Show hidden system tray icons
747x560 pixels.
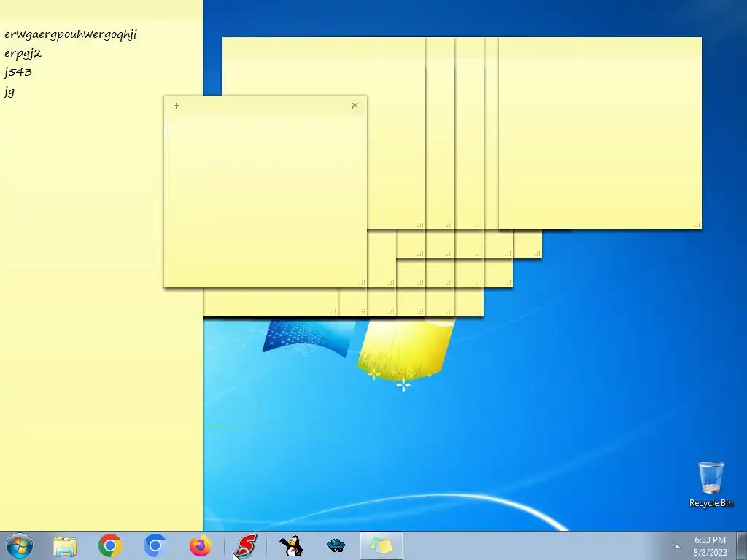(677, 546)
